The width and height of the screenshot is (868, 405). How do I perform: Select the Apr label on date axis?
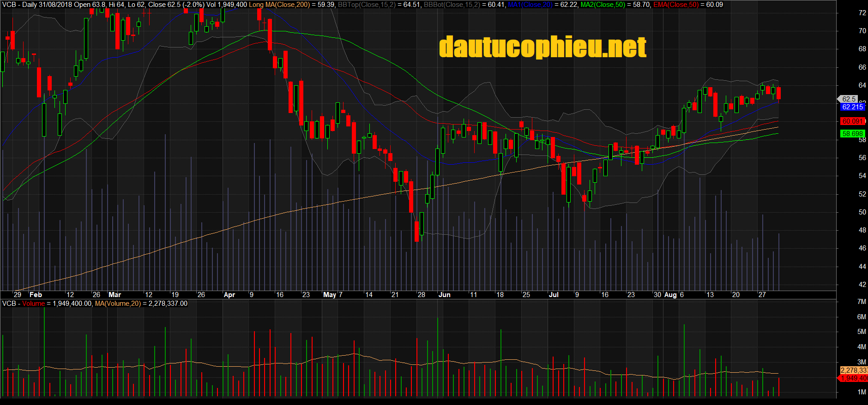(x=229, y=295)
